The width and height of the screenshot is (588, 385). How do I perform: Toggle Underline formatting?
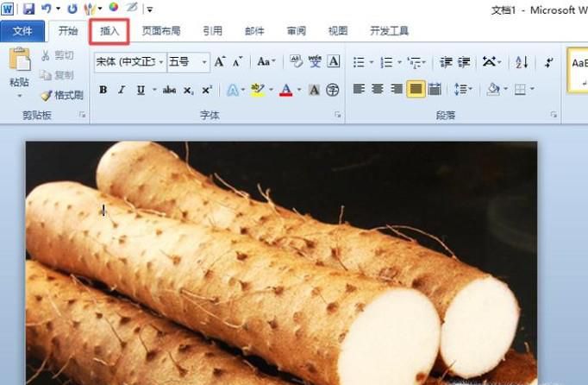(141, 90)
